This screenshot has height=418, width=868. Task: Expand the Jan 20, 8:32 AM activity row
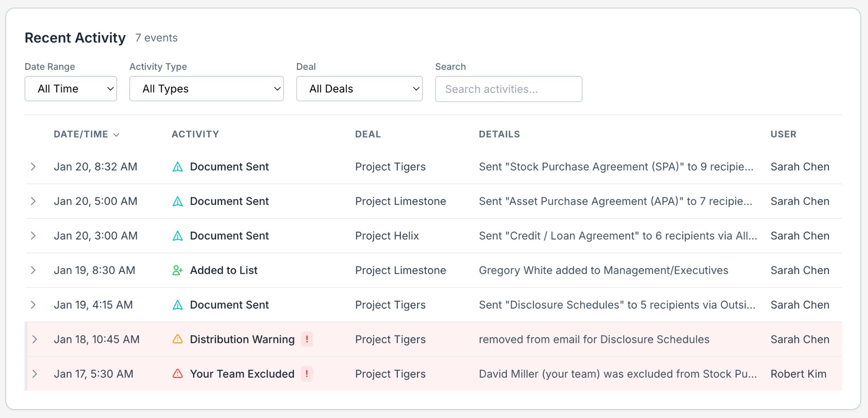(x=34, y=166)
